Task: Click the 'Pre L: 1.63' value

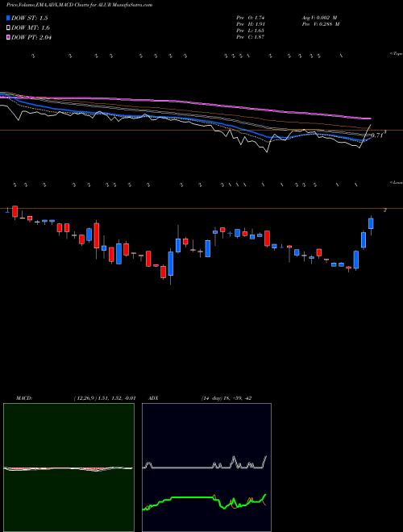Action: (x=251, y=31)
